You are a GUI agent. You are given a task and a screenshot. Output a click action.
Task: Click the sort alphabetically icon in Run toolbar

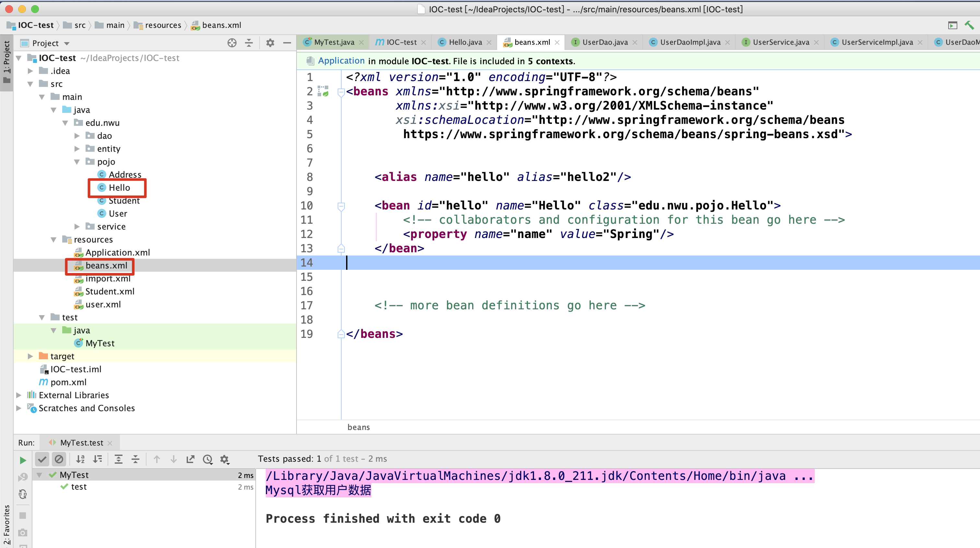[x=80, y=459]
